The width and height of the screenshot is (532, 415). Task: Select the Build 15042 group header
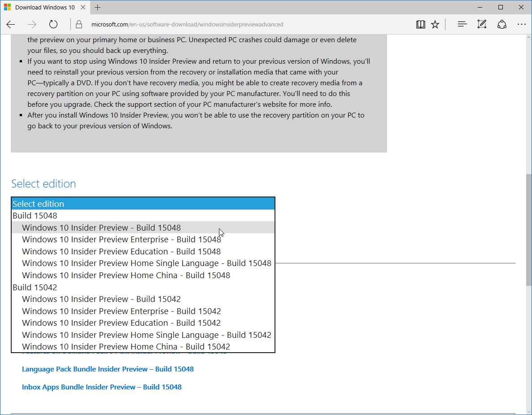35,287
